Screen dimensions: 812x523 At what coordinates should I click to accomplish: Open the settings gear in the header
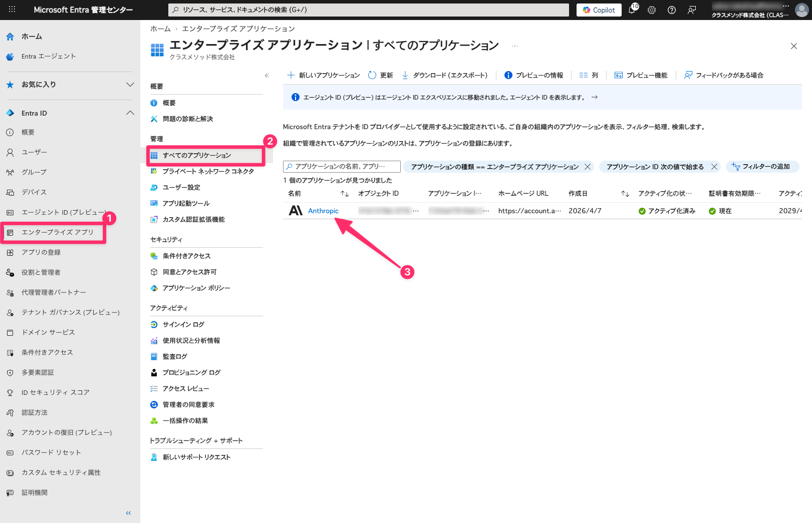click(x=652, y=10)
